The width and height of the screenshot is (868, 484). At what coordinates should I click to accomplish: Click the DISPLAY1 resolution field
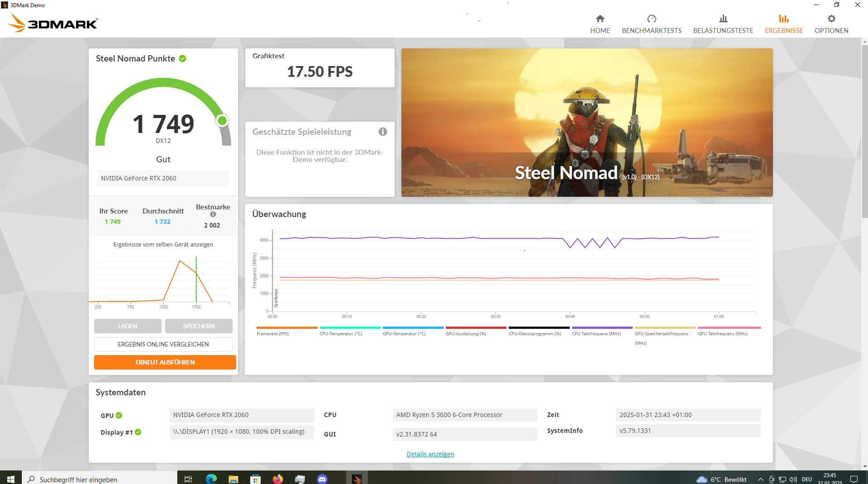point(242,432)
